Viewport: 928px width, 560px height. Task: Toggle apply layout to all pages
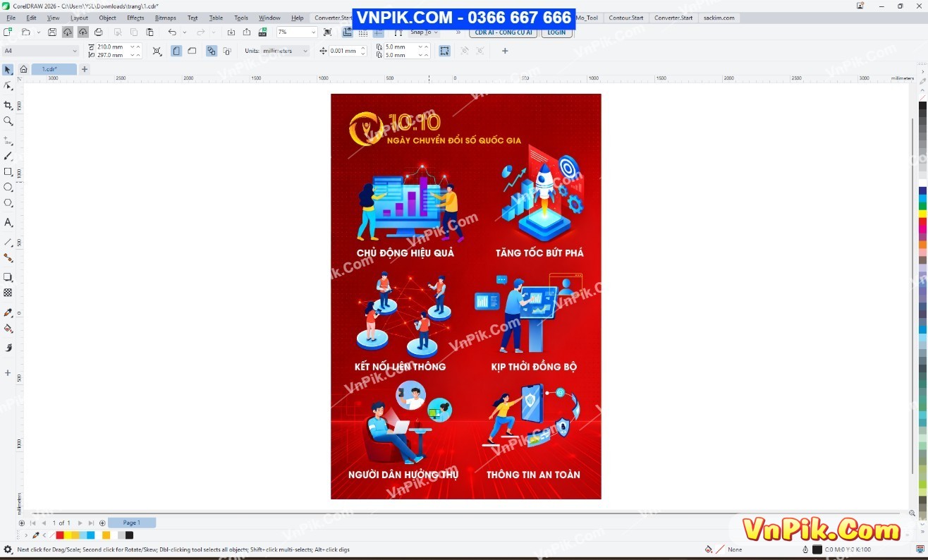coord(211,51)
